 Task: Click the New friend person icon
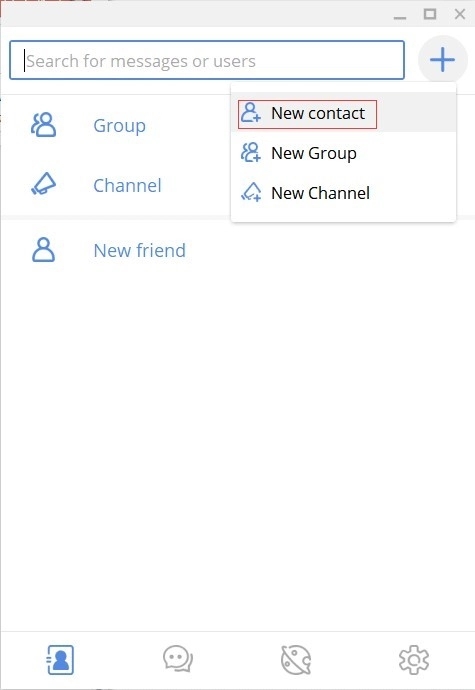click(x=44, y=250)
